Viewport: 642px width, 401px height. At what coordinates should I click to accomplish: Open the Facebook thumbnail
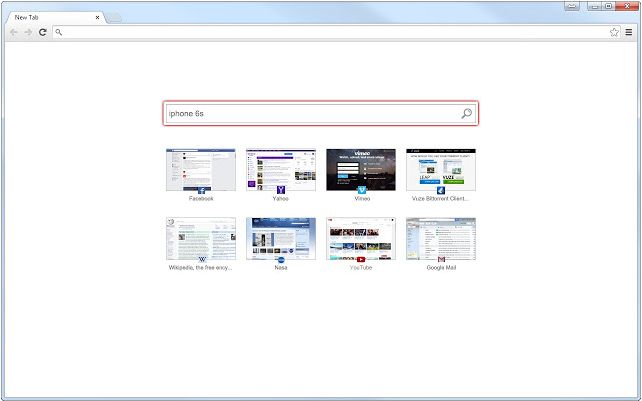point(201,170)
